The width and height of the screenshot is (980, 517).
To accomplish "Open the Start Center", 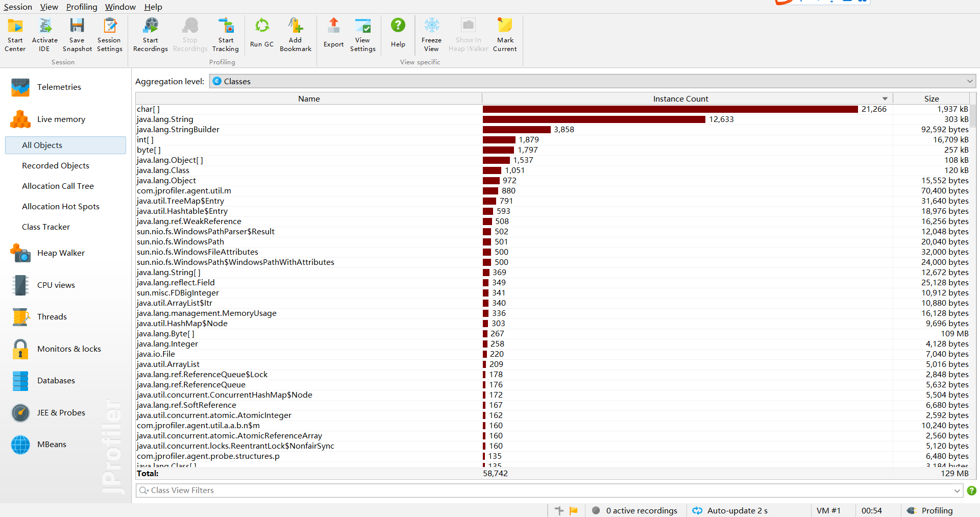I will pos(15,34).
